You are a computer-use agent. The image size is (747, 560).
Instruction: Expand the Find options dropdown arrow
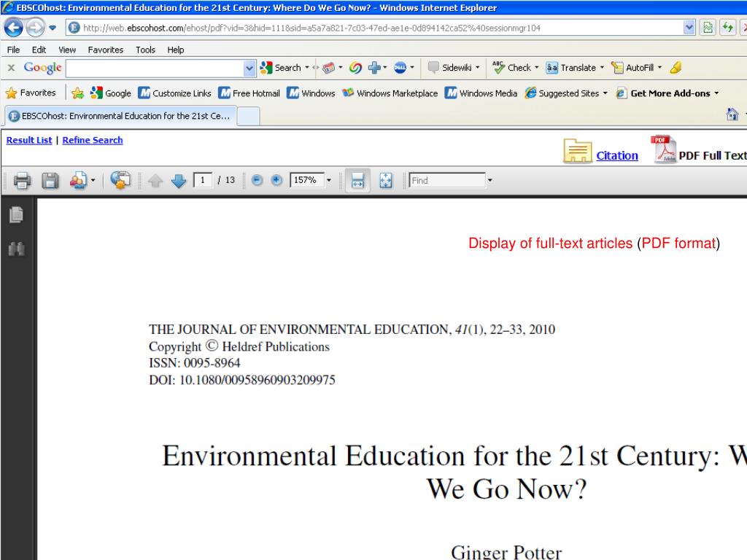[489, 180]
